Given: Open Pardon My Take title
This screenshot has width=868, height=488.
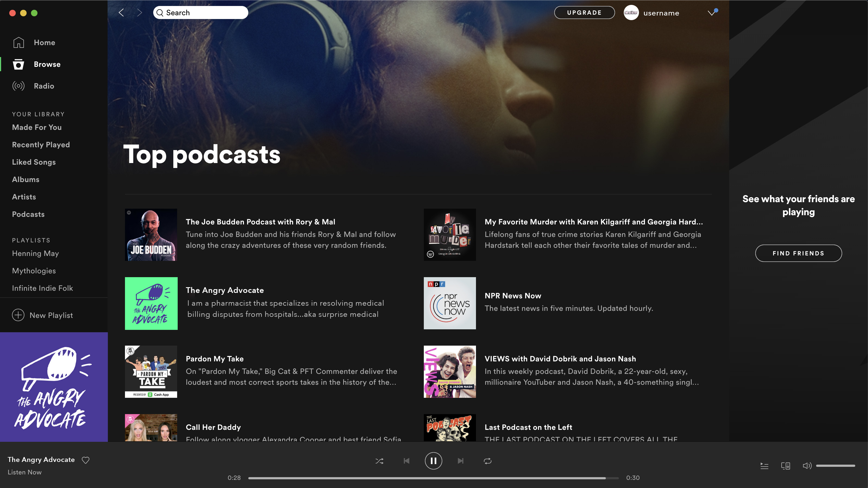Looking at the screenshot, I should [215, 359].
